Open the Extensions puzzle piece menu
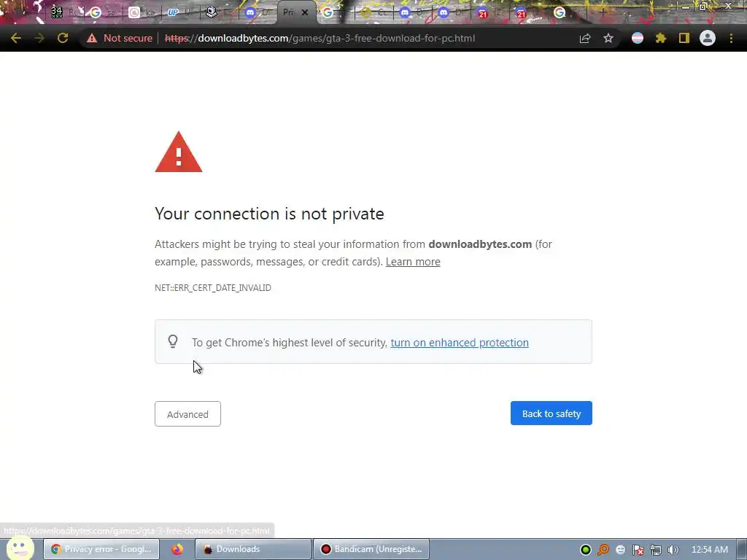Viewport: 747px width, 560px height. [661, 38]
